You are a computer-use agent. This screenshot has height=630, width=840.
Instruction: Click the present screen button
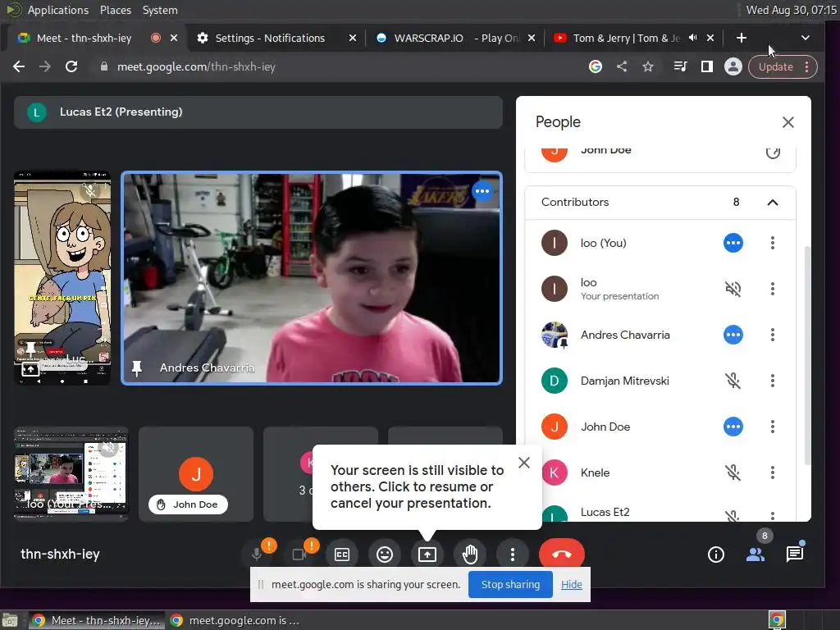tap(427, 555)
